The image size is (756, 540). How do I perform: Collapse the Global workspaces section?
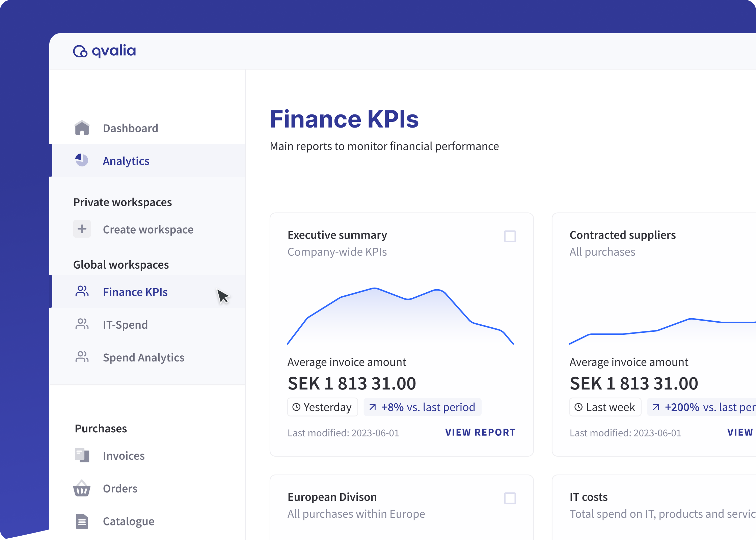(121, 265)
